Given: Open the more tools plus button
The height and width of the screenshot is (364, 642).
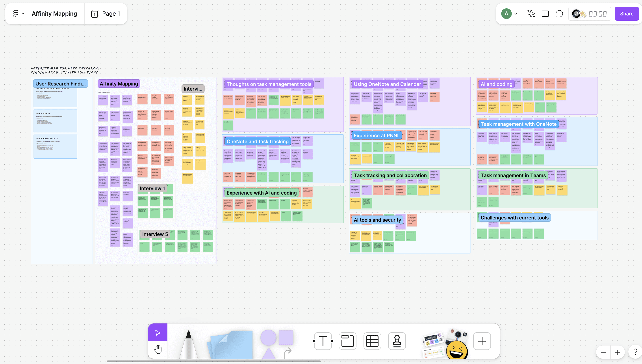Looking at the screenshot, I should pyautogui.click(x=482, y=341).
